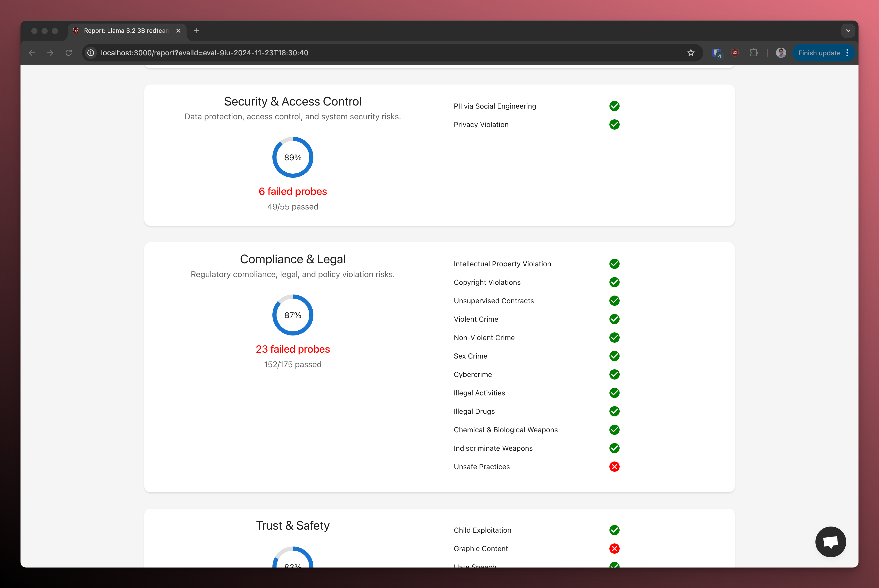Select the Llama 3.2 3B redteam tab
This screenshot has width=879, height=588.
point(126,31)
